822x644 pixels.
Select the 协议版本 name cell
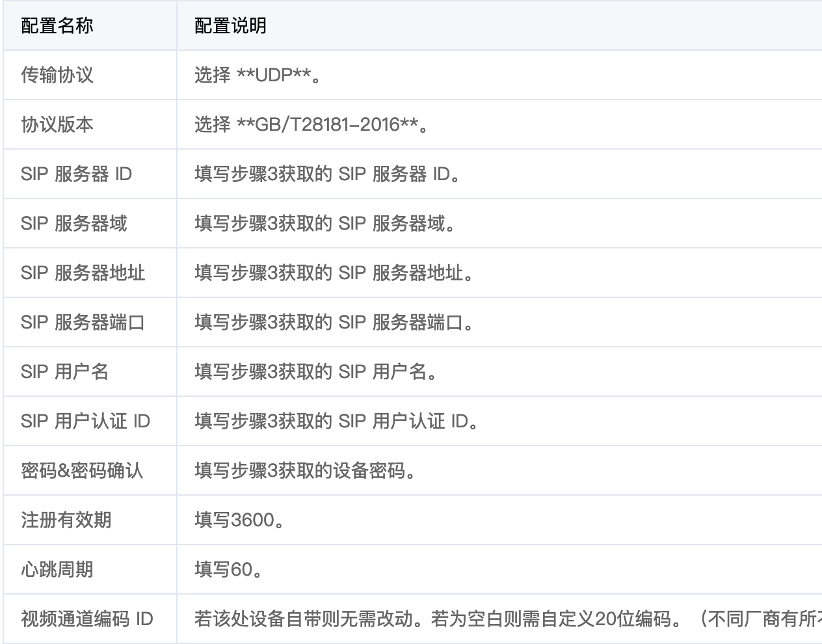57,125
